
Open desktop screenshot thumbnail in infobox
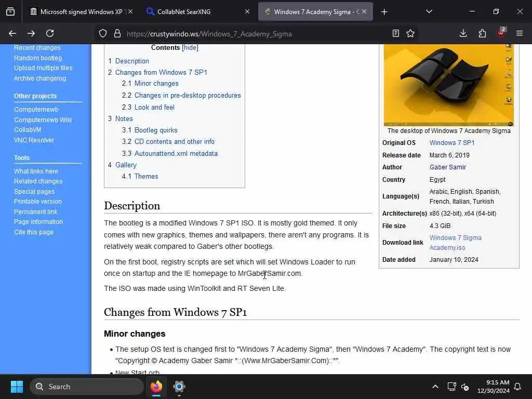448,85
